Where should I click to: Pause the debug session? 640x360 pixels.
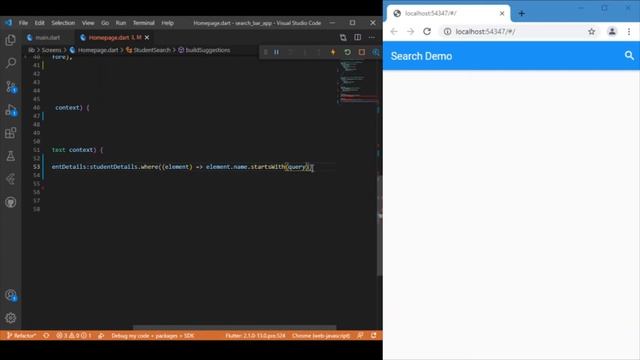coord(277,52)
